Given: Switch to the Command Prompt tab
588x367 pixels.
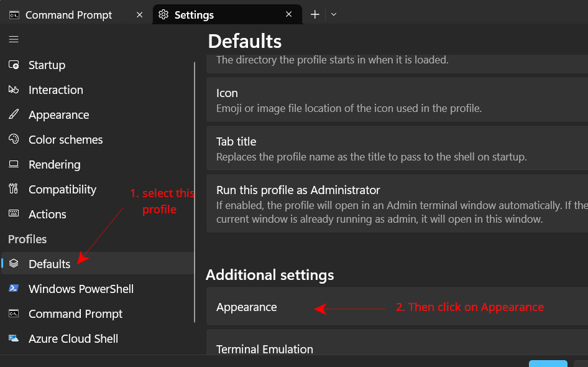Looking at the screenshot, I should (68, 14).
